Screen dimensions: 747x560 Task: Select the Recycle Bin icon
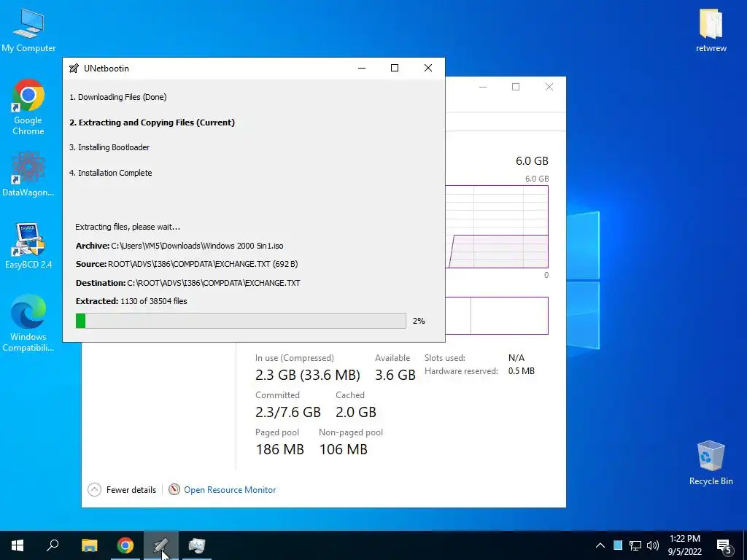point(711,463)
